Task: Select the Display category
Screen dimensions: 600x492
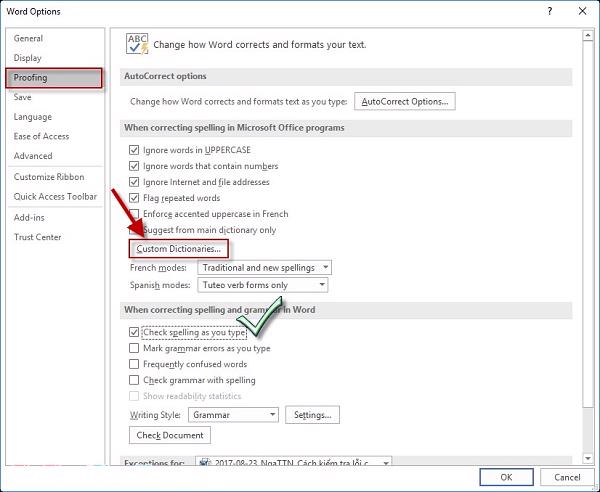Action: click(30, 58)
